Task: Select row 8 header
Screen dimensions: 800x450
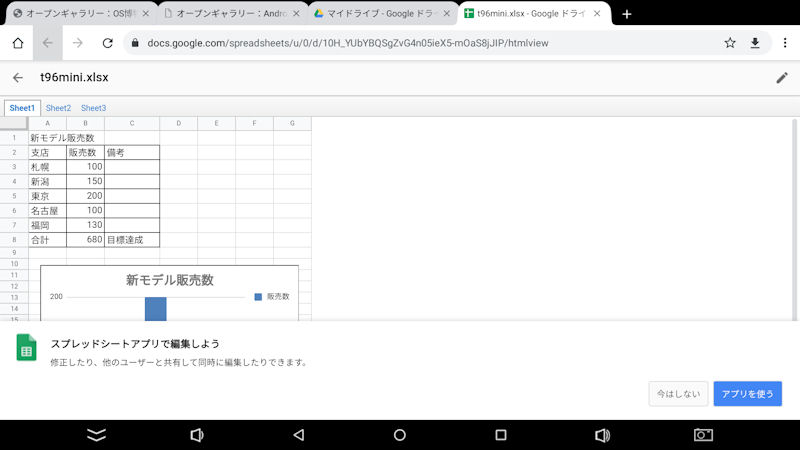Action: [x=14, y=240]
